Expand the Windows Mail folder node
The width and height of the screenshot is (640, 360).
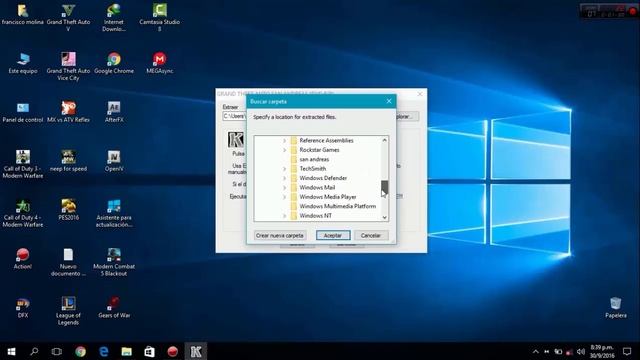284,187
